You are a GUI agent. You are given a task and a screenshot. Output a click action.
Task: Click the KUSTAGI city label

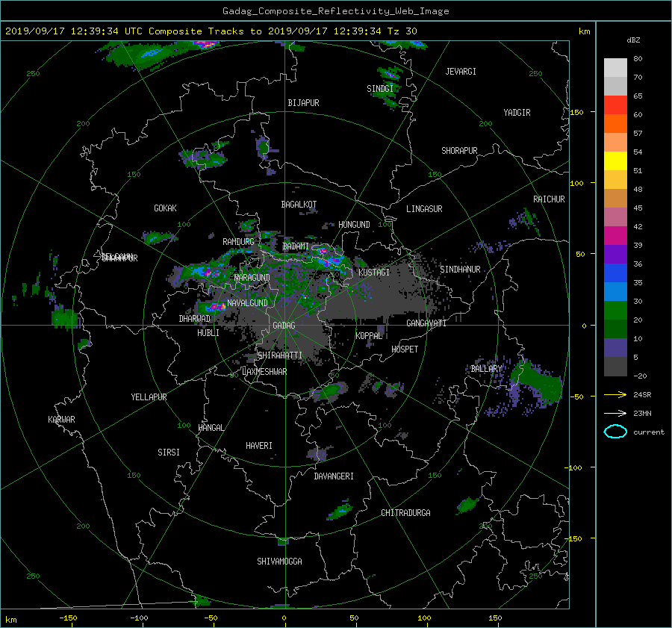[374, 273]
